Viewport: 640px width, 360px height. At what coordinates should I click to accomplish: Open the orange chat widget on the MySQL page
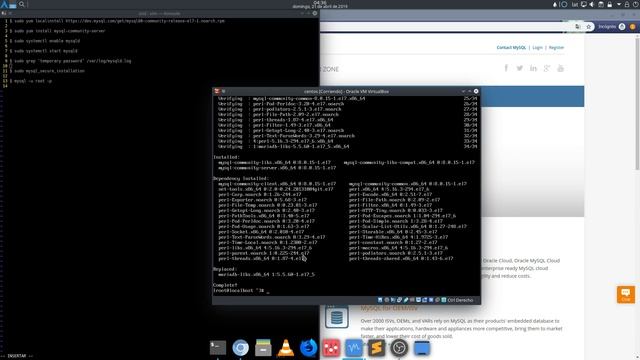coord(626,294)
